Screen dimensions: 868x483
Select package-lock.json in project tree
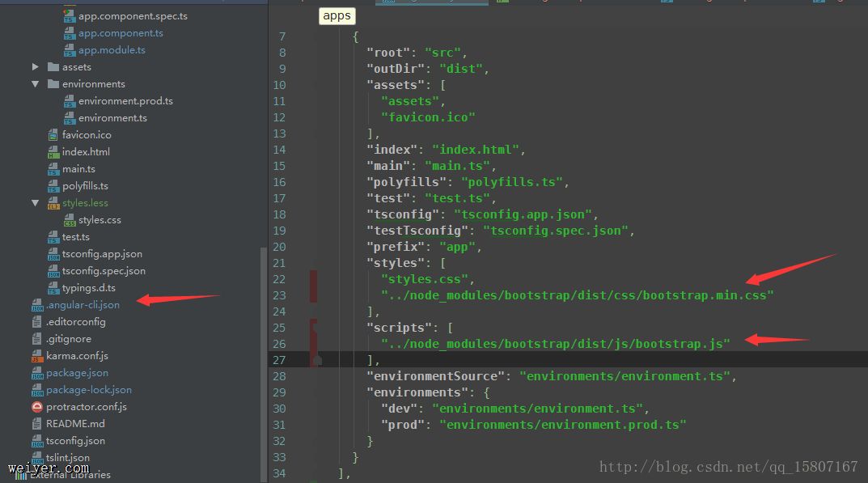pos(89,390)
